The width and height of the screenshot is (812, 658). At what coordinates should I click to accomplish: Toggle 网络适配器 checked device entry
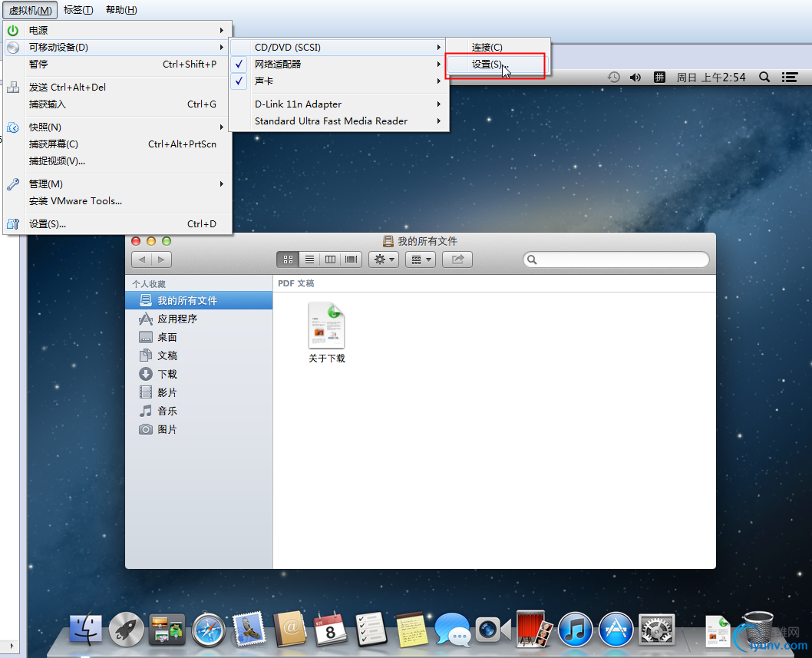pos(339,64)
